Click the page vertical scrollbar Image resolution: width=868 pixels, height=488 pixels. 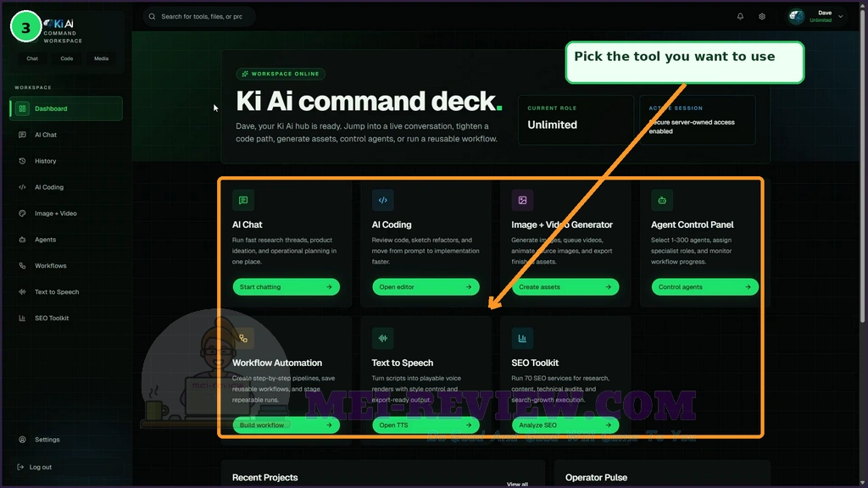(862, 166)
